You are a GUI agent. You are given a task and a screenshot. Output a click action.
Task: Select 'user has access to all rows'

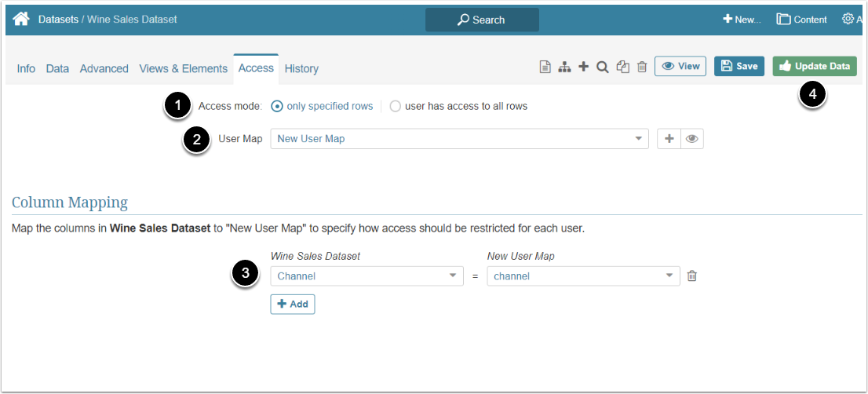pos(396,106)
